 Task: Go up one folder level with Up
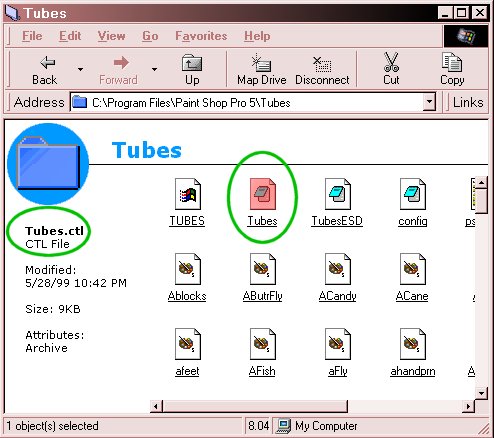[x=192, y=70]
